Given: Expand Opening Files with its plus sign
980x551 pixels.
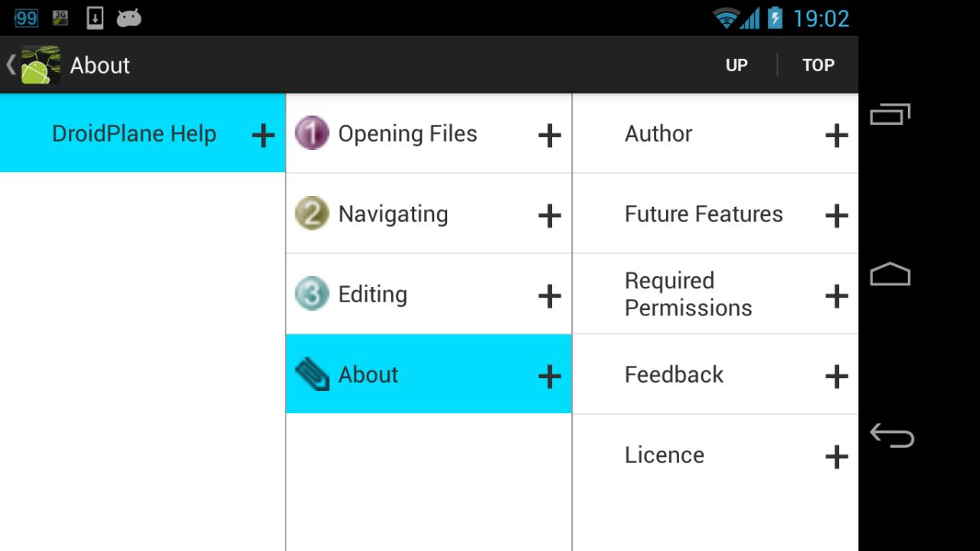Looking at the screenshot, I should (x=550, y=135).
